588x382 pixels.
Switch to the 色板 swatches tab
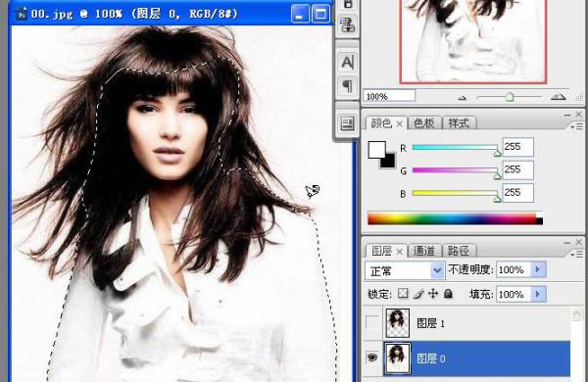pyautogui.click(x=424, y=123)
